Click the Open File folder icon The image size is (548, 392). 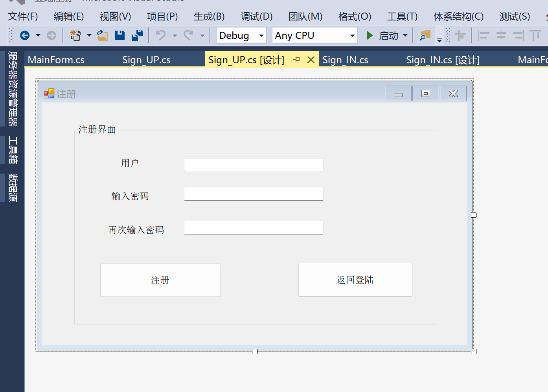pyautogui.click(x=103, y=36)
